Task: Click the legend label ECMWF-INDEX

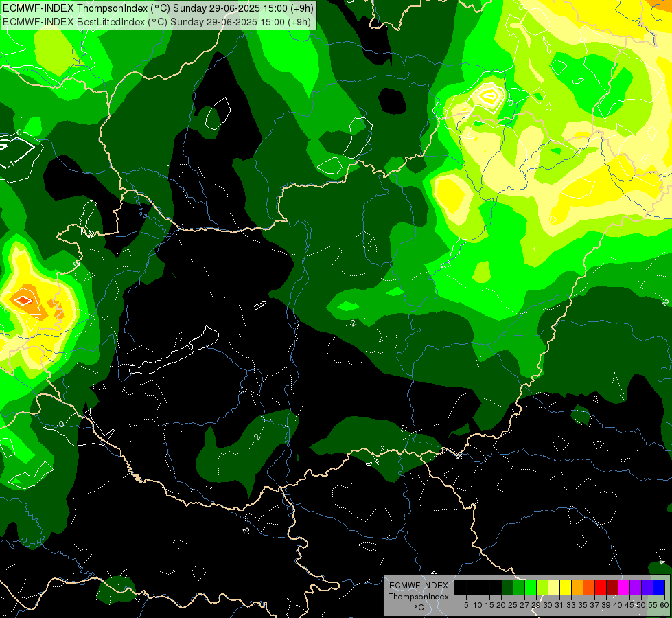Action: click(419, 586)
